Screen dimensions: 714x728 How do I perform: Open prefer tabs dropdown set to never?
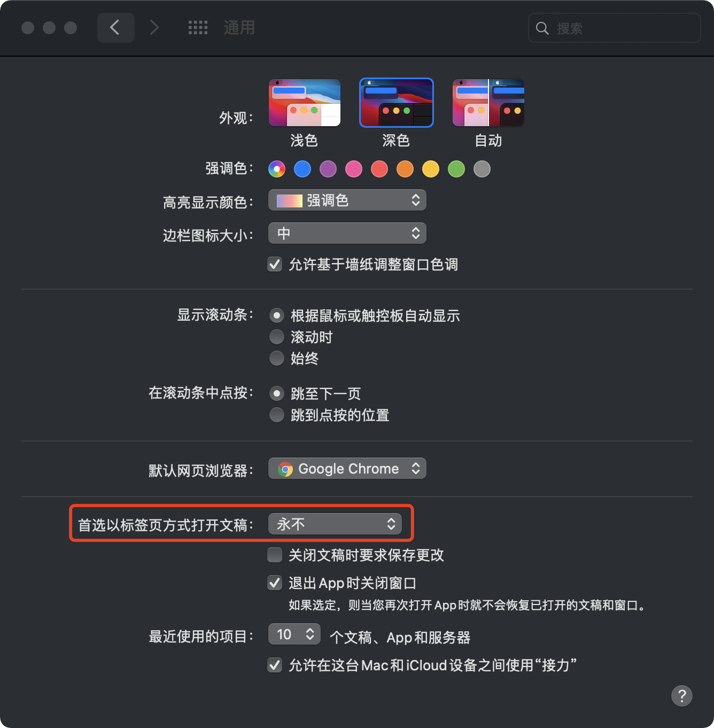335,524
